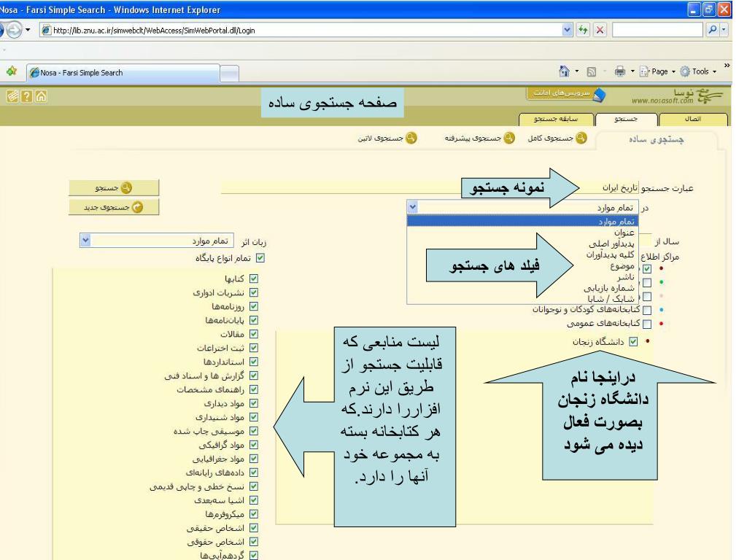The image size is (747, 560).
Task: Open address bar history dropdown arrow
Action: pyautogui.click(x=567, y=30)
